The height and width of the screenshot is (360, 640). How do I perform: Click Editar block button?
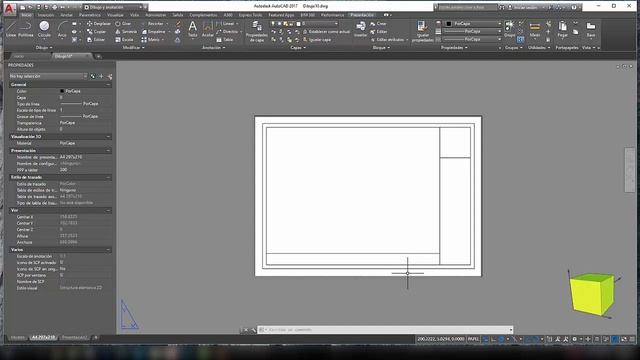379,31
